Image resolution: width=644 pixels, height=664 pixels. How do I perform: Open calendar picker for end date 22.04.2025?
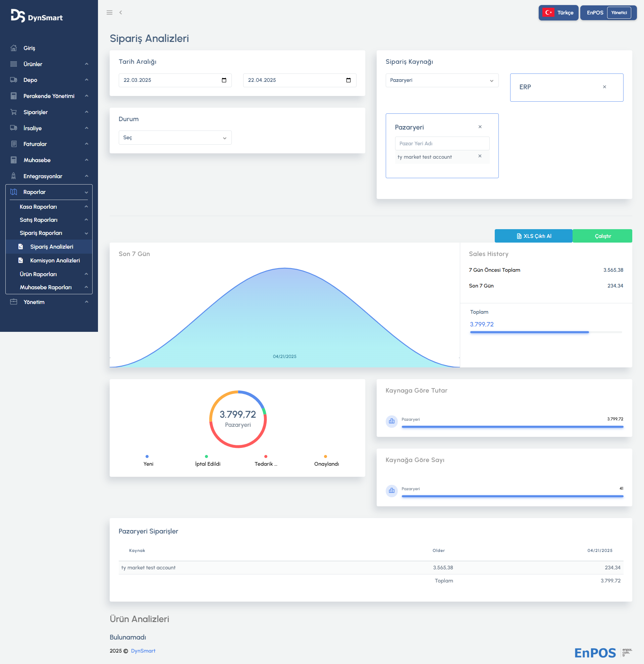348,80
